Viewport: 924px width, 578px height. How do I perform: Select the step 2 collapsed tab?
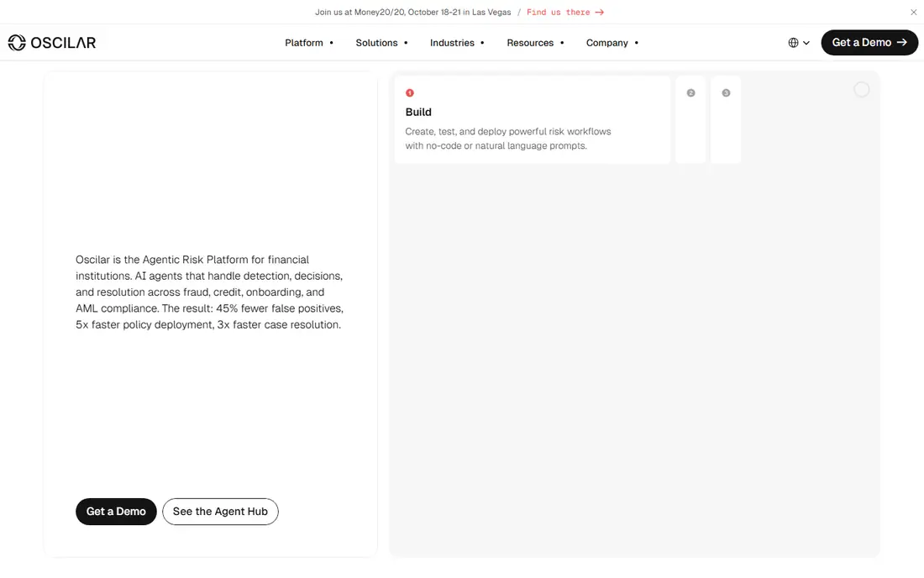(690, 119)
